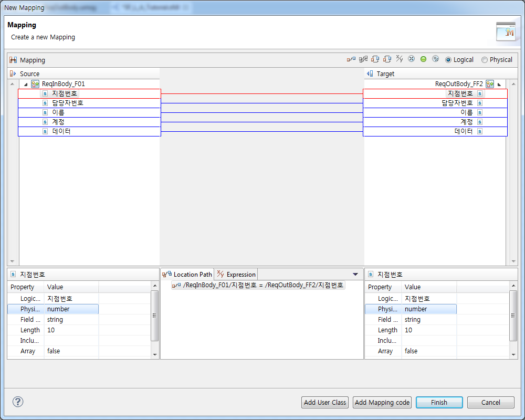Click the delete mapping toolbar icon

[x=411, y=59]
